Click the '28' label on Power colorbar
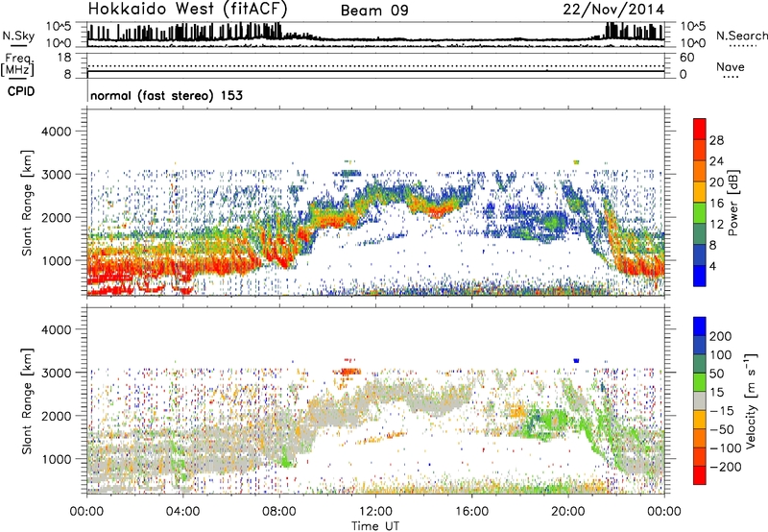 point(716,140)
